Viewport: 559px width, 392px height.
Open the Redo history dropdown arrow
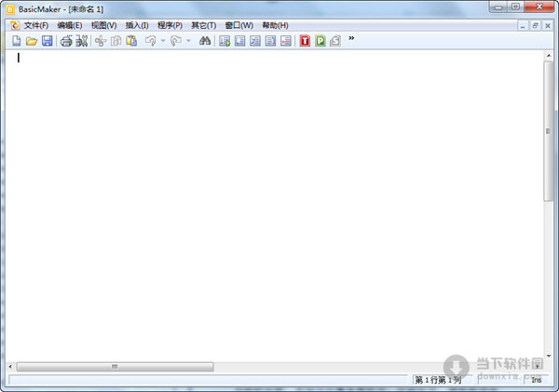pos(188,41)
